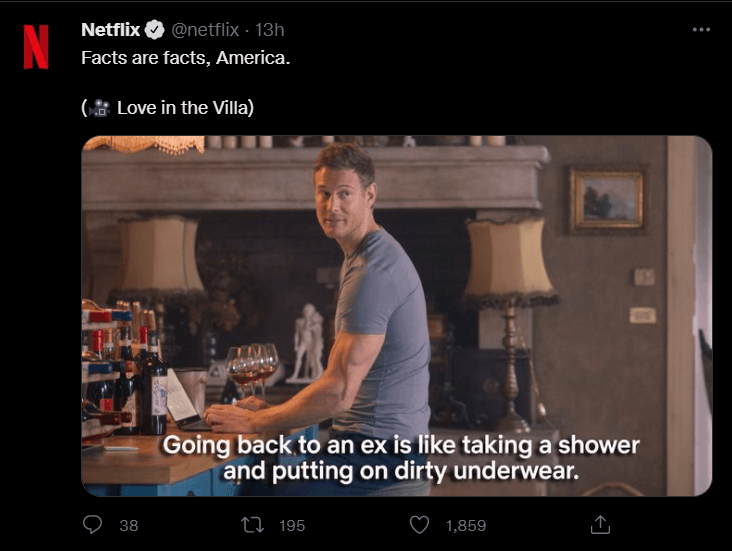Click the framed painting in the GIF
Screen dimensions: 732x551
tap(606, 201)
